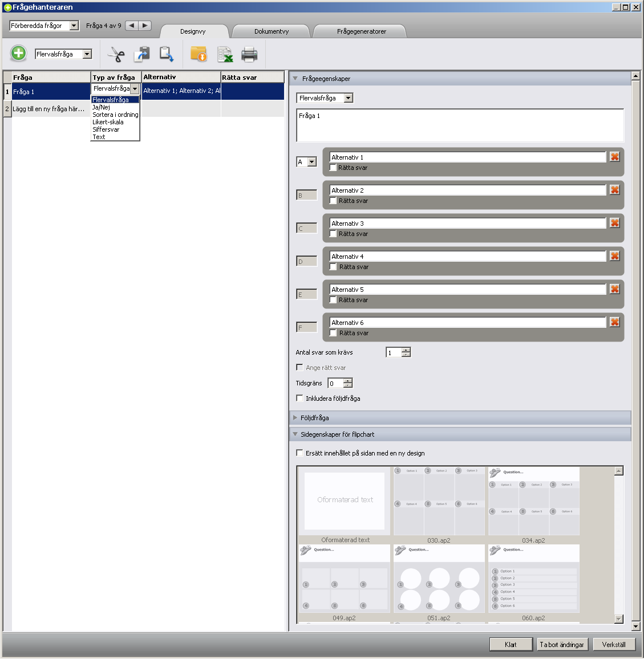644x659 pixels.
Task: Go to next question arrow
Action: tap(145, 26)
